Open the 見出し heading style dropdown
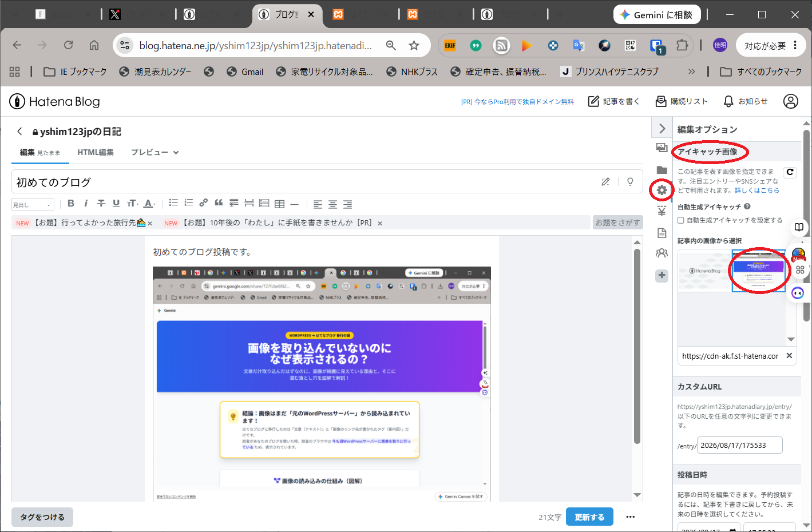812x532 pixels. [33, 204]
